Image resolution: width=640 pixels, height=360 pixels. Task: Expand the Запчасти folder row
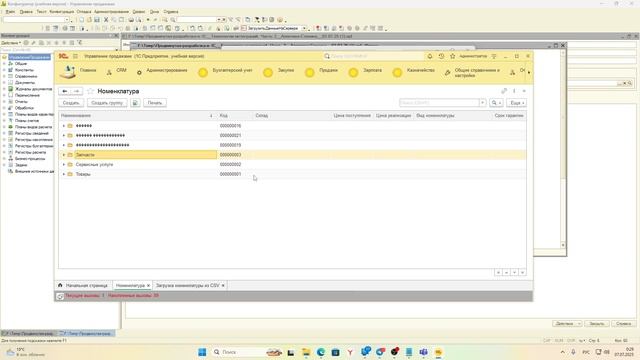pos(64,155)
